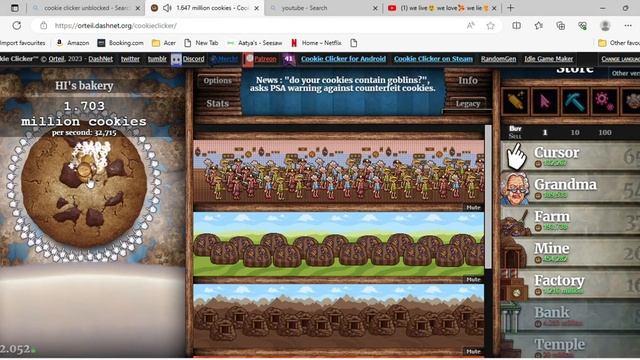640x360 pixels.
Task: Select buy quantity 10
Action: (575, 132)
